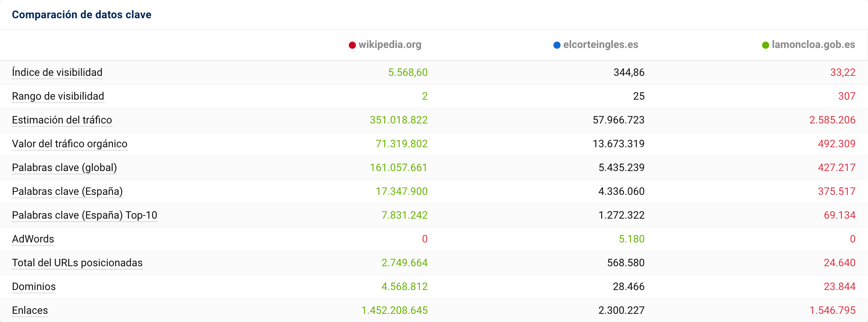Click the green dot beside lamoncloa.gob.es
This screenshot has height=322, width=868.
point(765,45)
